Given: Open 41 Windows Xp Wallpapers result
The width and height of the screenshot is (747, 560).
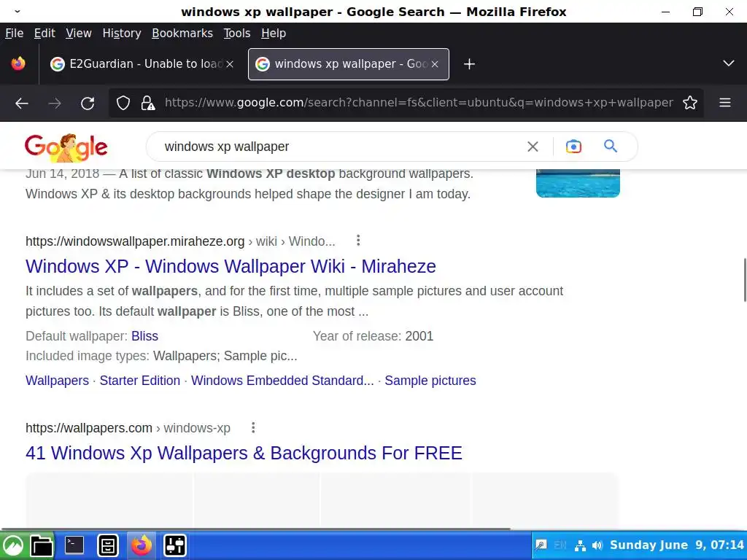Looking at the screenshot, I should point(244,453).
